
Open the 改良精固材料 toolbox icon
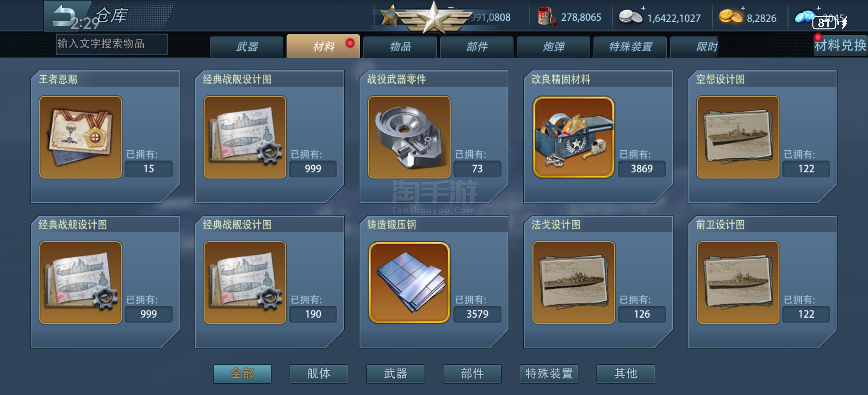(x=573, y=137)
